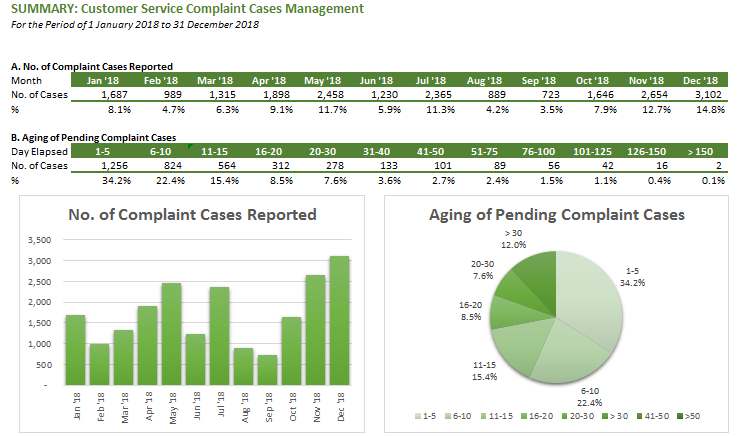Select the 3,102 cases cell
The width and height of the screenshot is (738, 436).
coord(708,95)
